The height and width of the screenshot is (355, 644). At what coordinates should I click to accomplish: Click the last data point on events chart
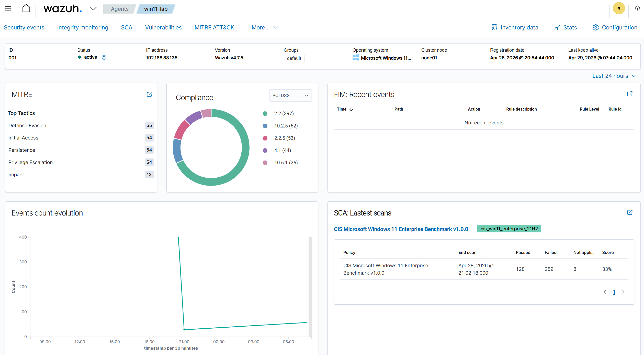click(x=306, y=322)
